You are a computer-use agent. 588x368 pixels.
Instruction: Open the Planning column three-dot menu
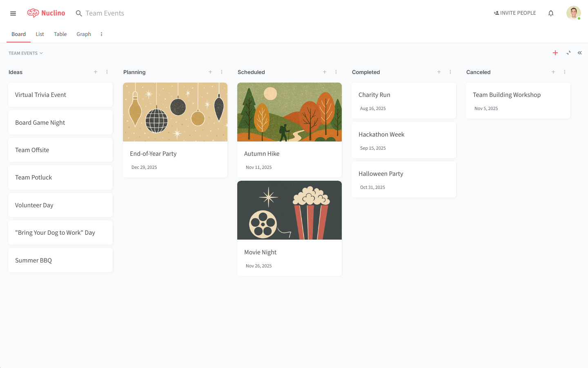pyautogui.click(x=222, y=72)
